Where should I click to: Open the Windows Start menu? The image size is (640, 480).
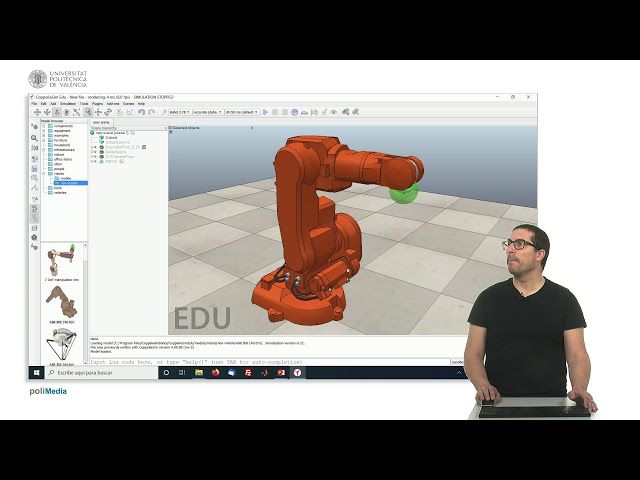(x=36, y=373)
